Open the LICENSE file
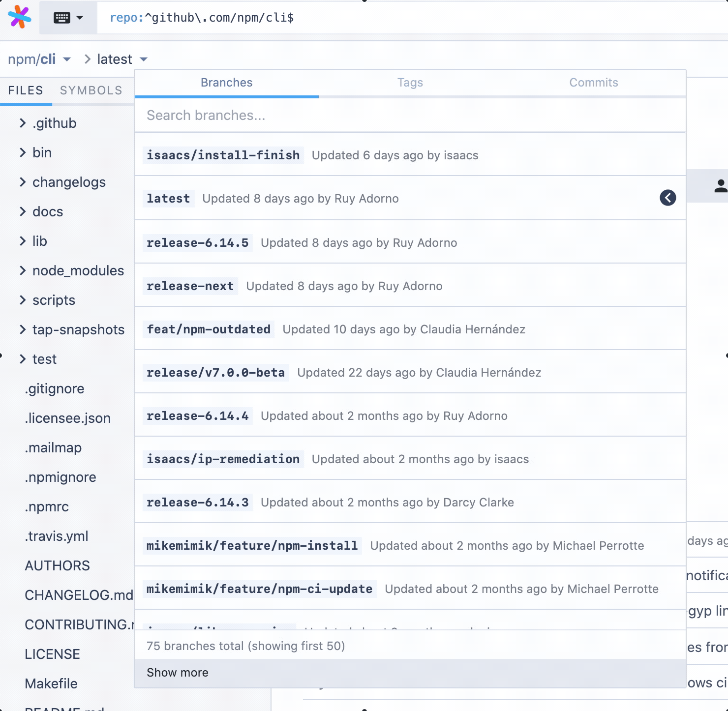Image resolution: width=728 pixels, height=711 pixels. pos(53,654)
